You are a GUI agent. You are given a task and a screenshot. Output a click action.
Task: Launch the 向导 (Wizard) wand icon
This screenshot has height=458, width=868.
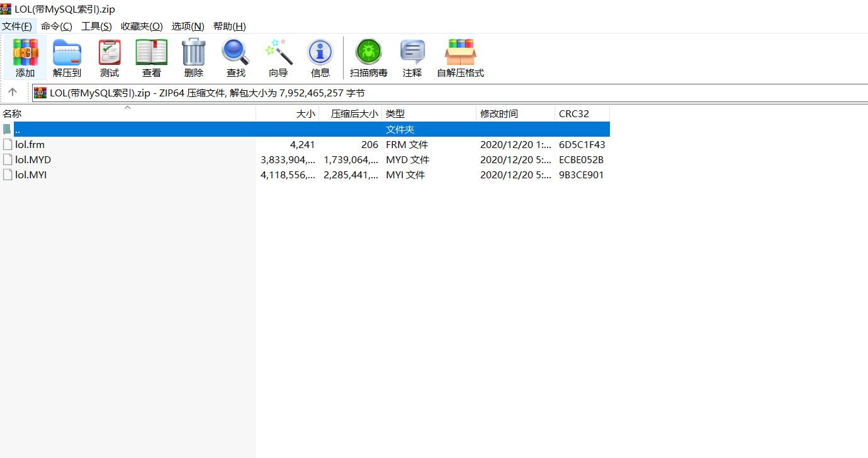click(278, 53)
